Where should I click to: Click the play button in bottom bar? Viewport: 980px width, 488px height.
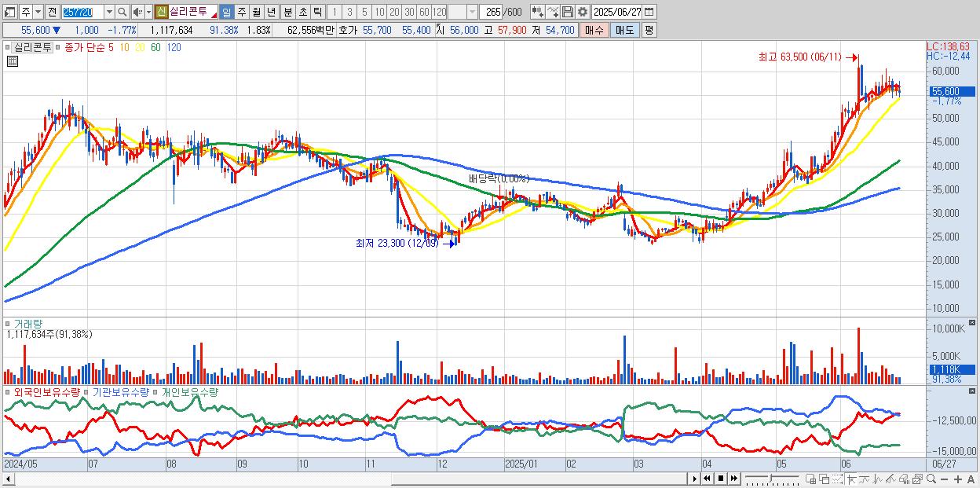[x=694, y=479]
